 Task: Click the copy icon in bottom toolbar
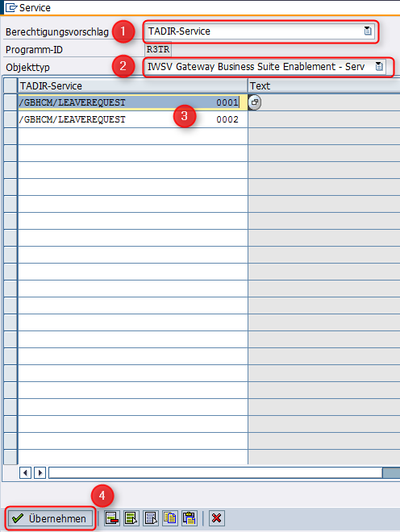[x=170, y=518]
